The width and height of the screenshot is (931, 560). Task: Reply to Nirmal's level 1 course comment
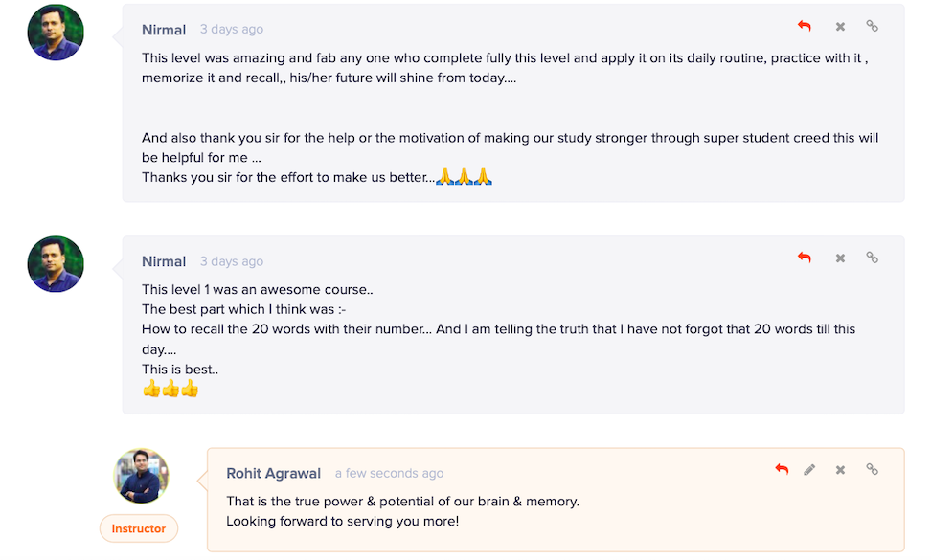[x=805, y=258]
